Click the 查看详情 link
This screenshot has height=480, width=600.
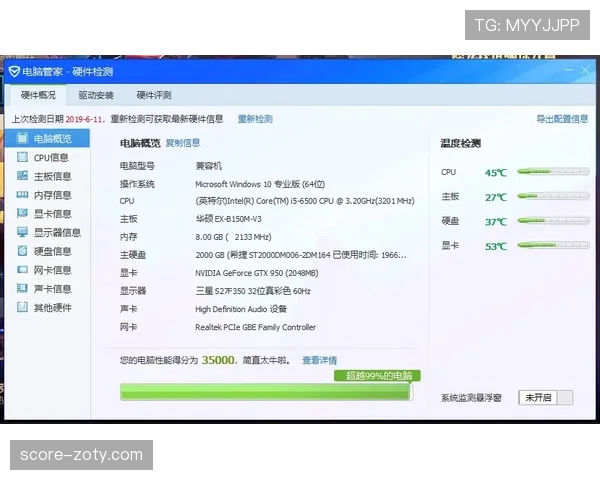point(320,360)
